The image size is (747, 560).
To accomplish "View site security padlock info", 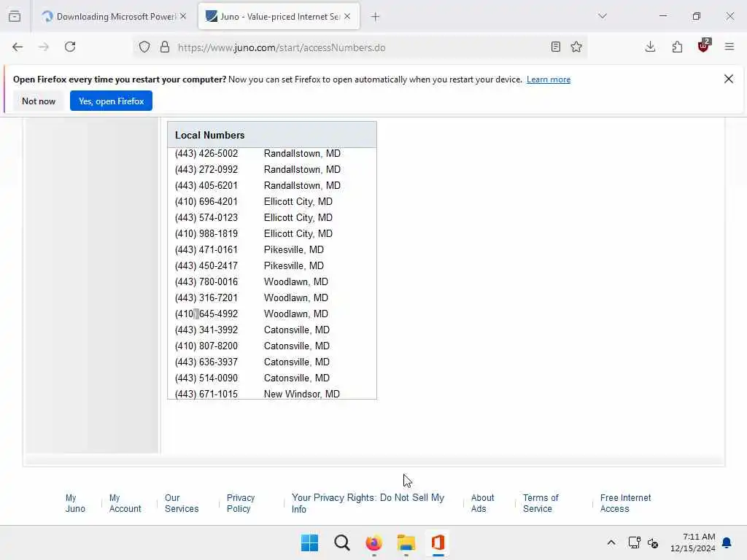I will click(165, 47).
